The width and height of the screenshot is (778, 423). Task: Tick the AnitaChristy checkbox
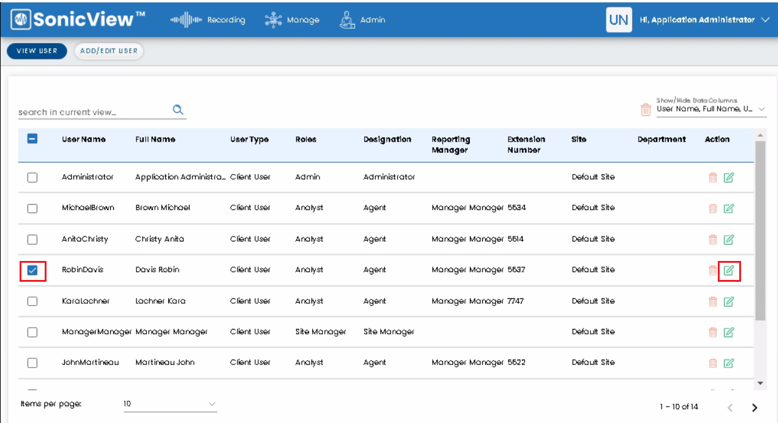(32, 240)
